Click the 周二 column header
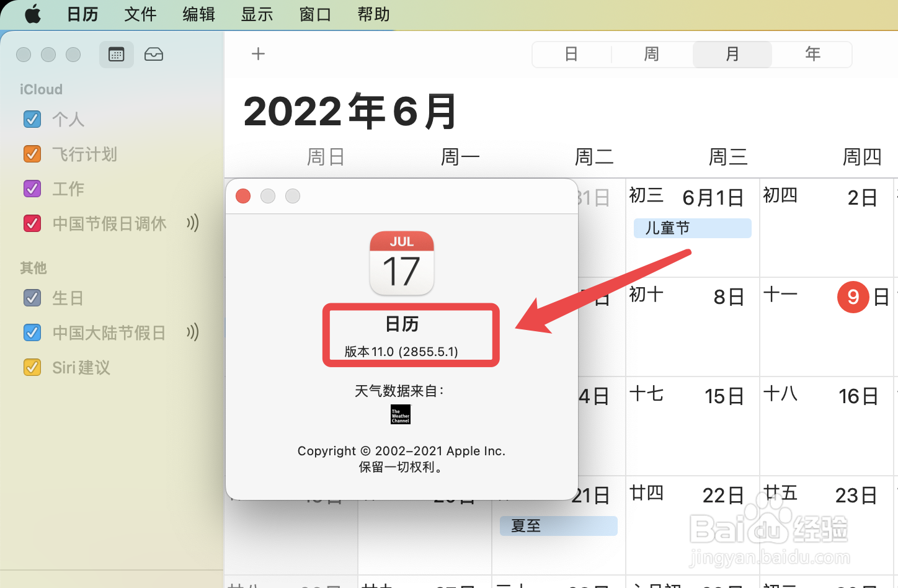 (x=594, y=157)
